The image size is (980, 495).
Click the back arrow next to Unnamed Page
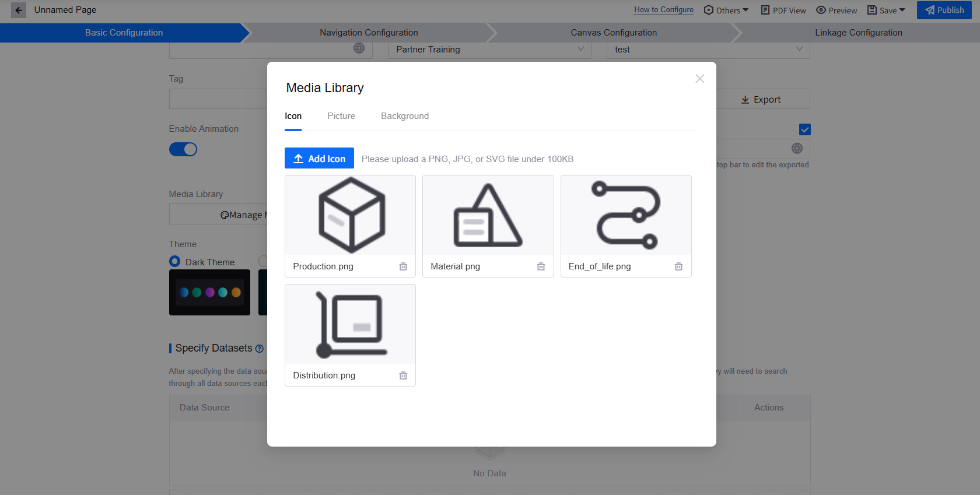[19, 10]
